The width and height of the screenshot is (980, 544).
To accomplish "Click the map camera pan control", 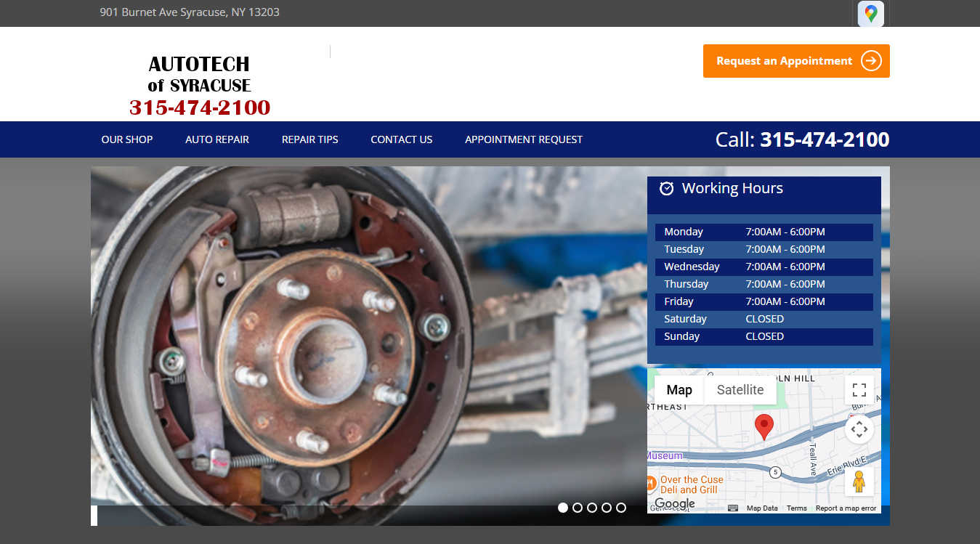I will (859, 429).
